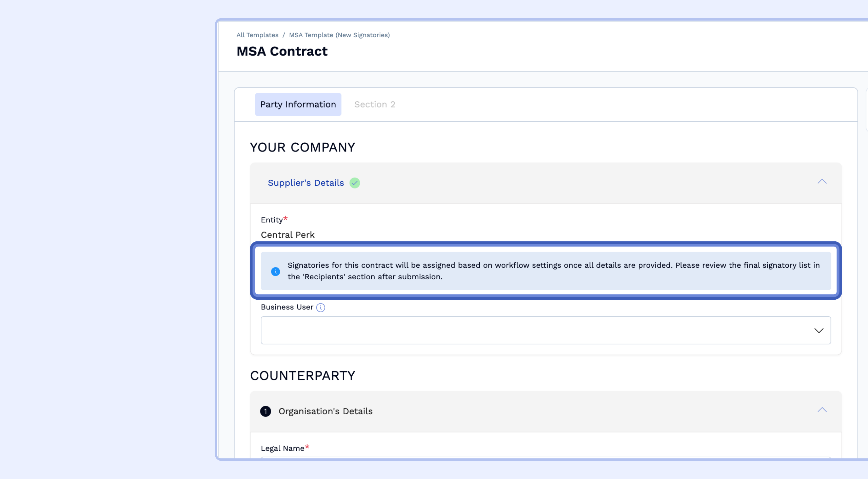The height and width of the screenshot is (479, 868).
Task: Open the Section 2 tab
Action: pyautogui.click(x=375, y=104)
